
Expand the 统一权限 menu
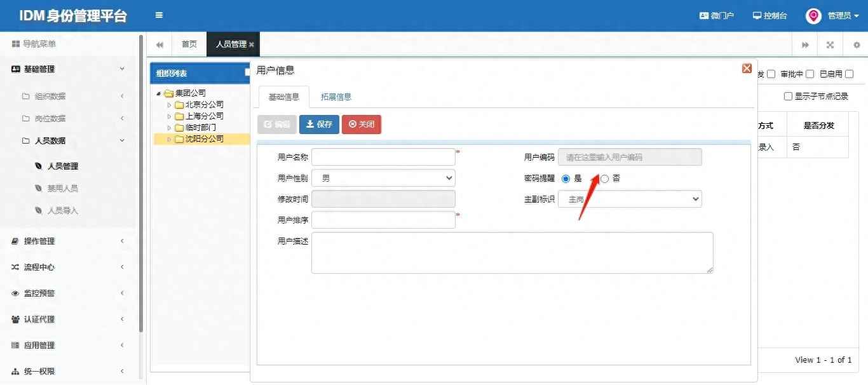click(69, 372)
